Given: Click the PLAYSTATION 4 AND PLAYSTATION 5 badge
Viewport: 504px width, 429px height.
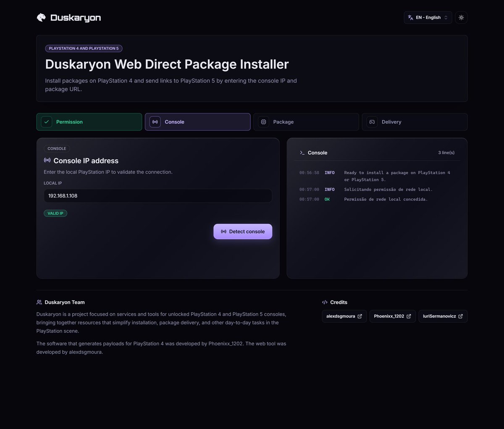Looking at the screenshot, I should (x=84, y=48).
